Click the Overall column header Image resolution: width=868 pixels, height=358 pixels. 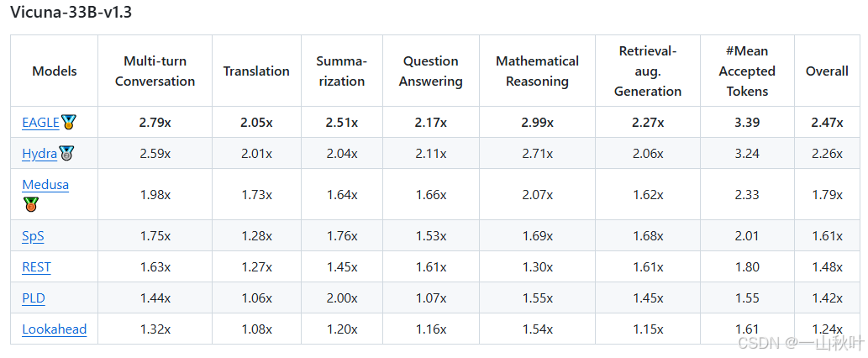[827, 71]
